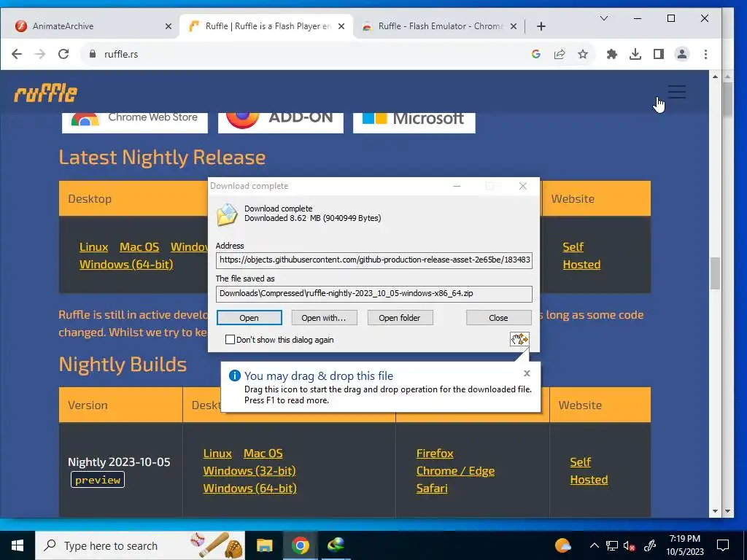Click Firefox extension link in Nightly Builds
Image resolution: width=747 pixels, height=560 pixels.
tap(435, 454)
